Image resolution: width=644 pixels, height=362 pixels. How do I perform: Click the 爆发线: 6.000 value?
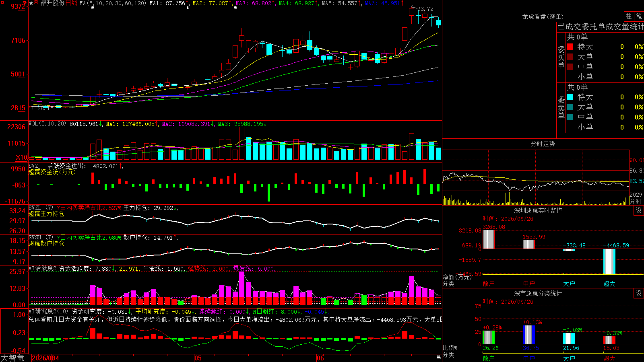coord(254,269)
